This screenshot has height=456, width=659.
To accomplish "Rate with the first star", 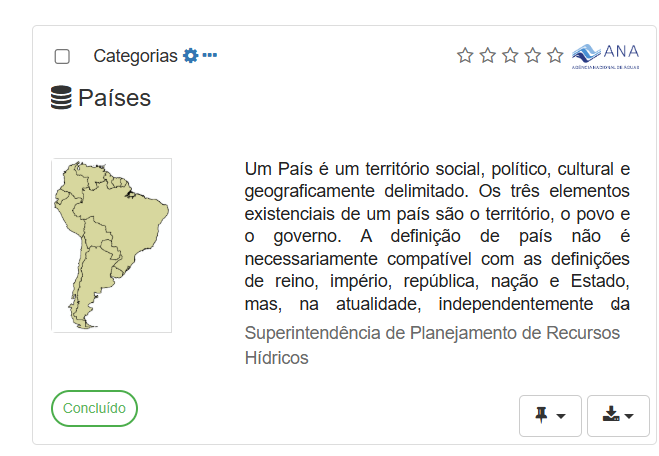I will click(x=465, y=55).
